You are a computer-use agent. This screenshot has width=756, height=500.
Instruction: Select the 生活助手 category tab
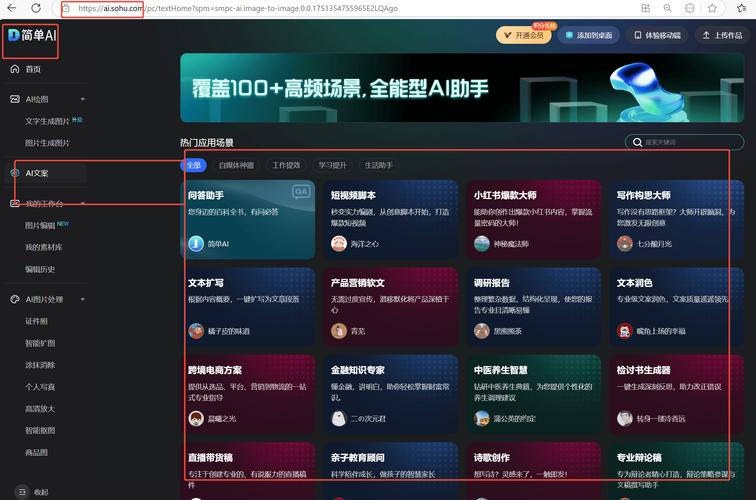click(x=378, y=165)
